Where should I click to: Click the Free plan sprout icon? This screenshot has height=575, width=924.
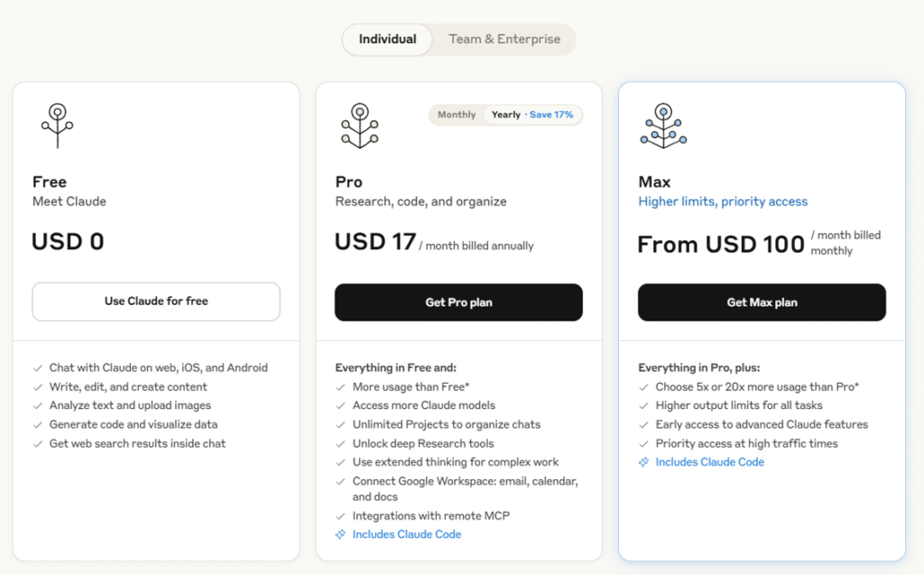pyautogui.click(x=57, y=125)
